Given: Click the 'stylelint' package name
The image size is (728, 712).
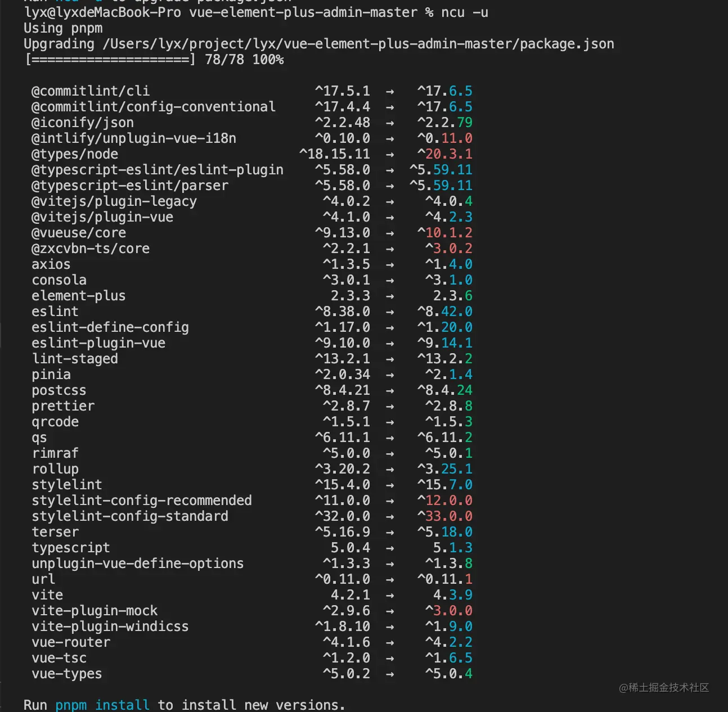Looking at the screenshot, I should tap(67, 485).
